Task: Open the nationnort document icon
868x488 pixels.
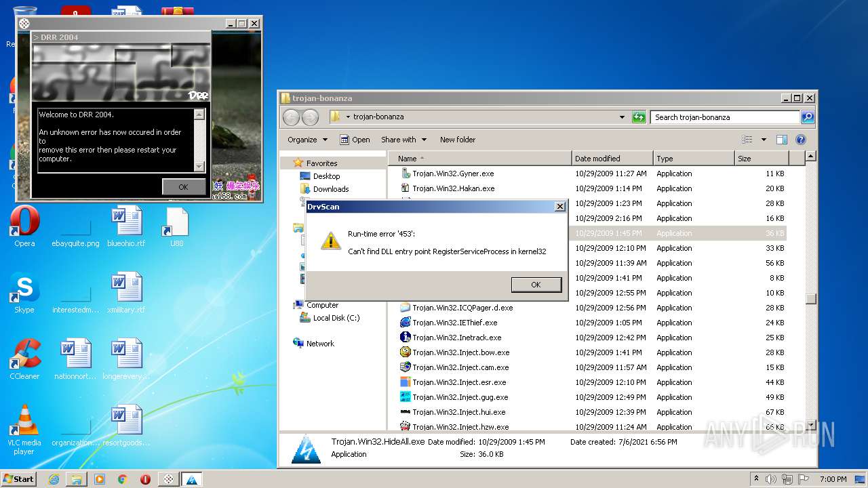Action: pos(75,359)
